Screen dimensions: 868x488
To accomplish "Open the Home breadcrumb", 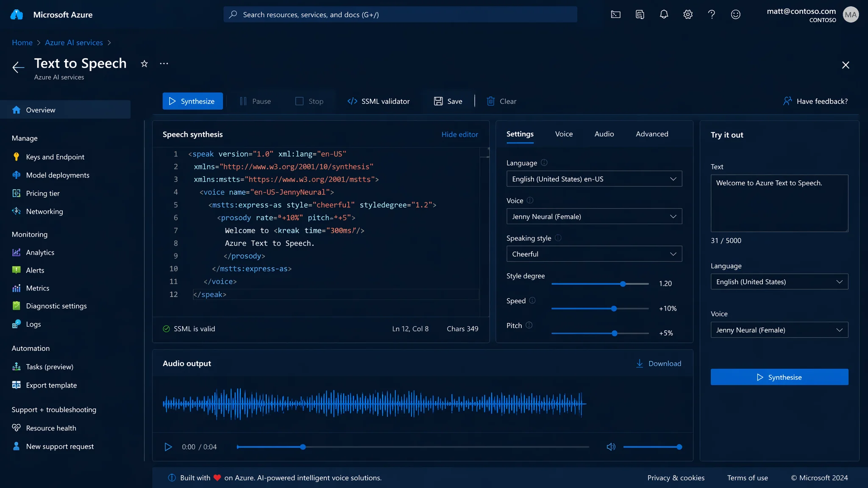I will (x=22, y=43).
